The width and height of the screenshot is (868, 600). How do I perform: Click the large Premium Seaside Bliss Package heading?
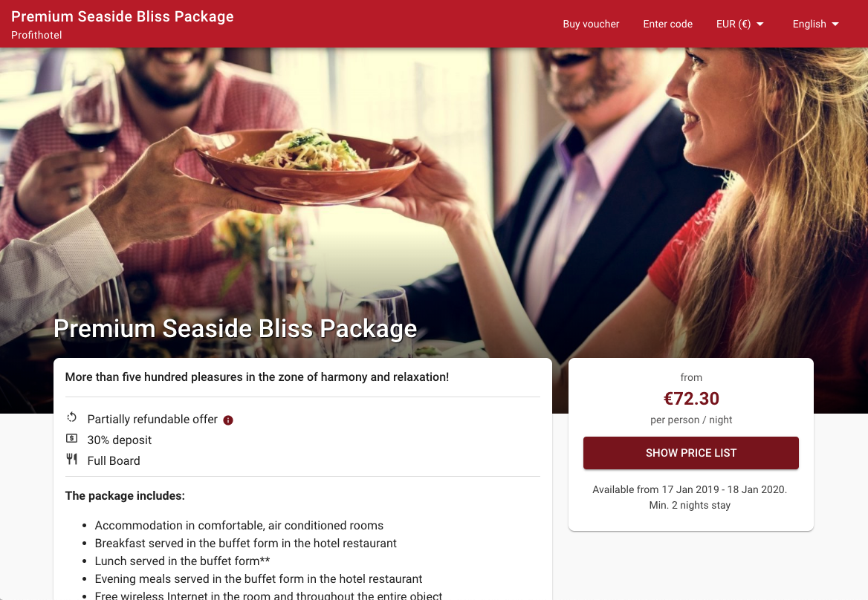236,329
